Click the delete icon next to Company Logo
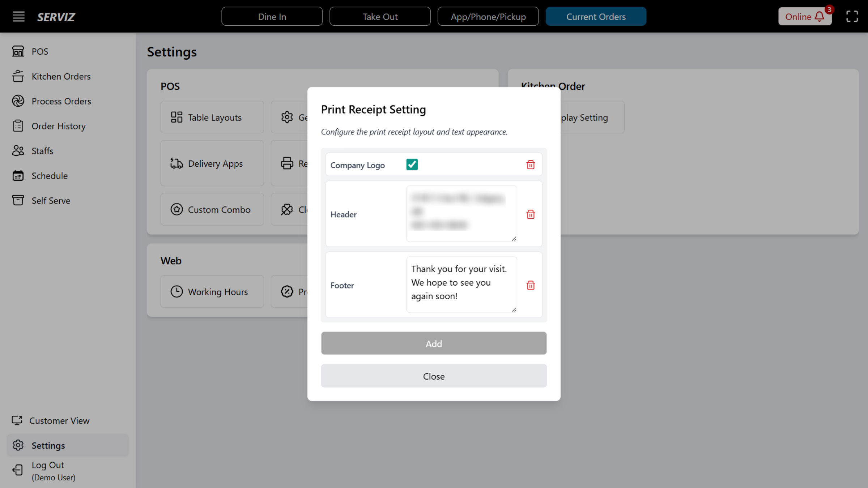The height and width of the screenshot is (488, 868). click(x=531, y=164)
